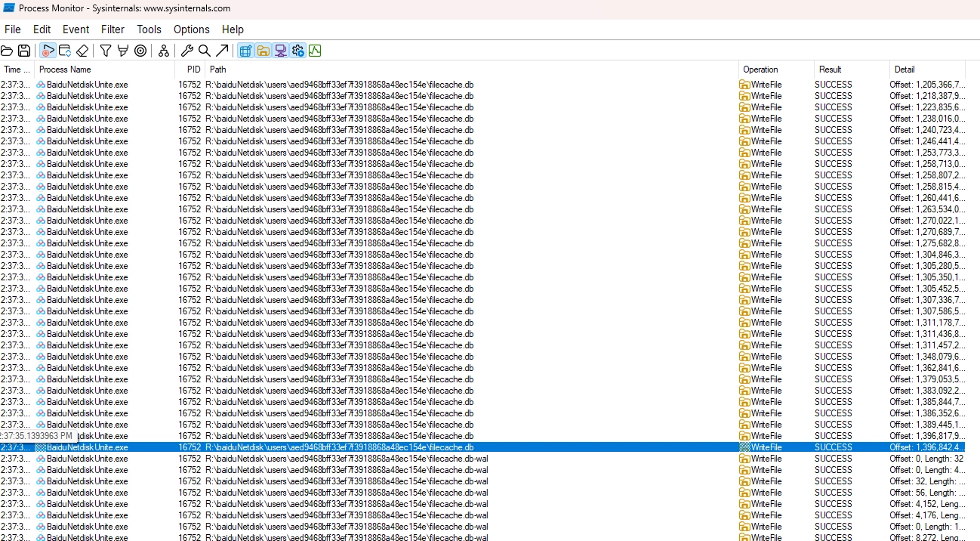Open the Event menu
This screenshot has height=541, width=980.
coord(76,29)
